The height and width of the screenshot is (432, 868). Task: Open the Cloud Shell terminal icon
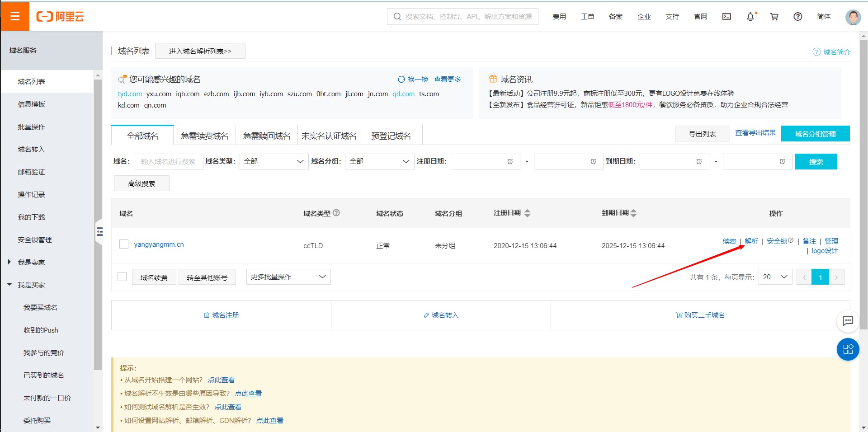click(x=726, y=17)
